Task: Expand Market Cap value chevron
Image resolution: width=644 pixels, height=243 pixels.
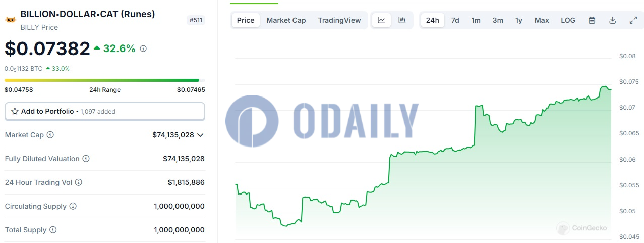Action: [x=200, y=135]
